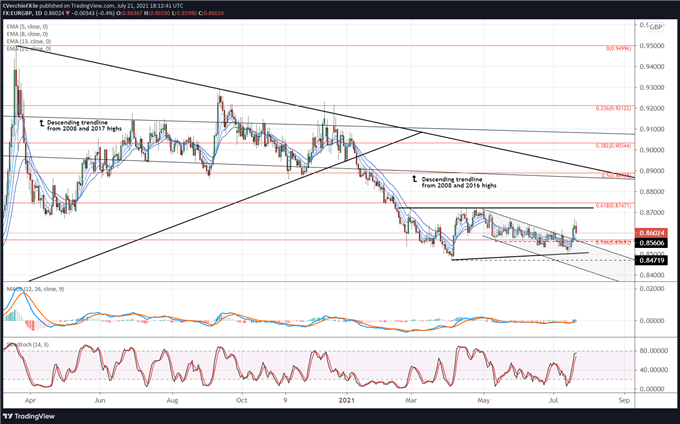
Task: Click the 2008 and 2017 highs trendline note
Action: point(84,126)
